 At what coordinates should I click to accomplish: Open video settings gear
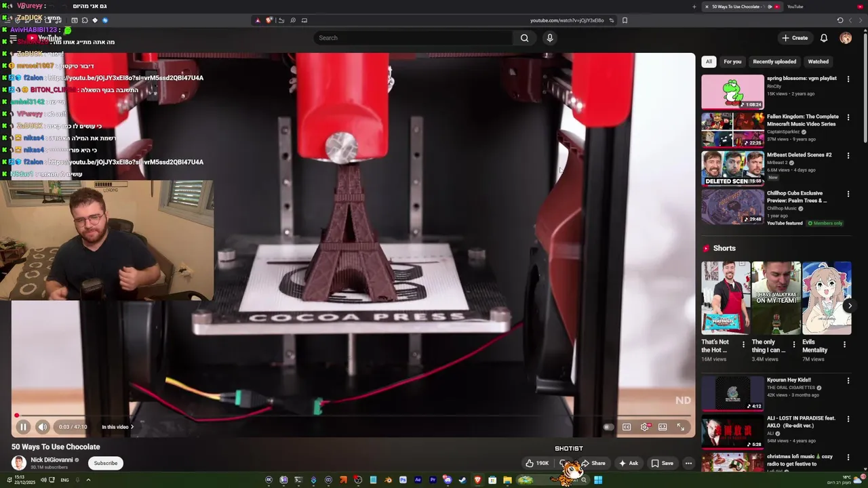click(645, 427)
